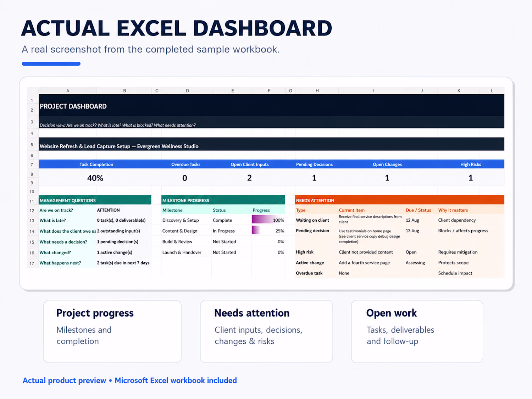Select column A header
Viewport: 532px width, 399px height.
(x=68, y=91)
